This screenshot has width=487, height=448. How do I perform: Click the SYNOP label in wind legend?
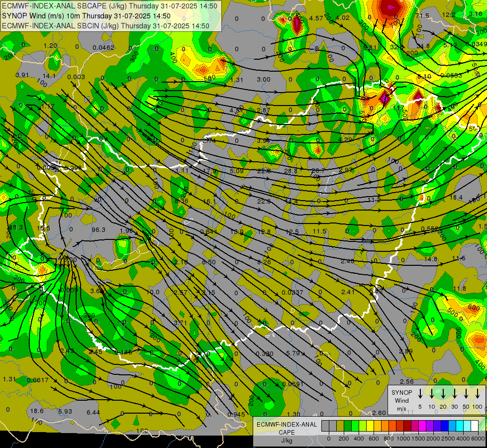click(x=401, y=392)
